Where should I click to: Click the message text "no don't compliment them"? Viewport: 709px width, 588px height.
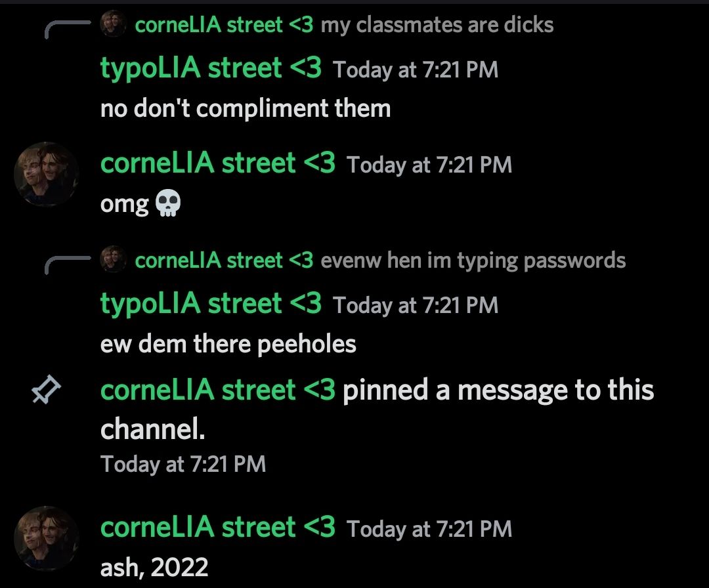[x=246, y=108]
